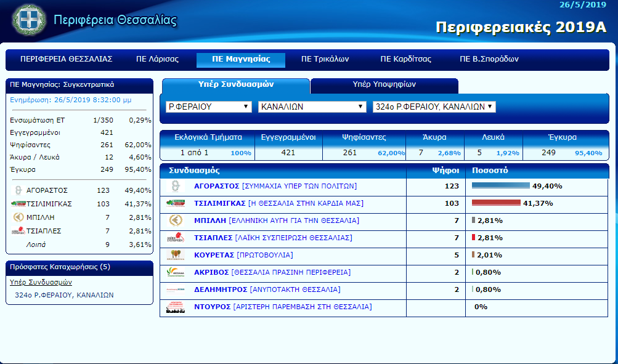Image resolution: width=618 pixels, height=364 pixels.
Task: Click the ΑΓΟΡΑΣΤΟΣ party logo in results table
Action: [x=175, y=186]
